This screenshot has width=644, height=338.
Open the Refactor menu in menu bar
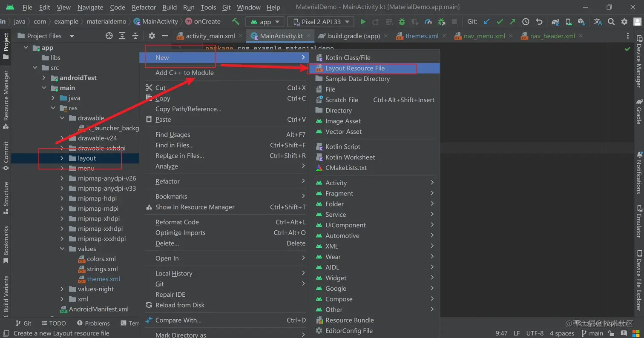tap(144, 7)
